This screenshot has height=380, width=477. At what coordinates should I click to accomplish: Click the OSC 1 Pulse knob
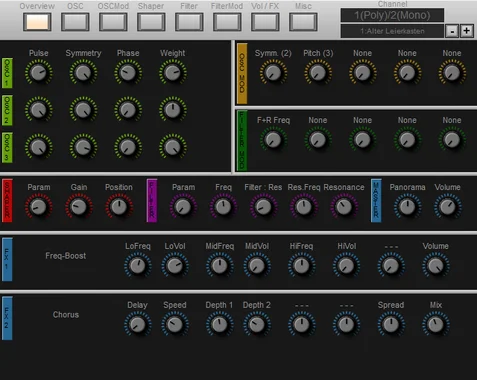coord(39,73)
